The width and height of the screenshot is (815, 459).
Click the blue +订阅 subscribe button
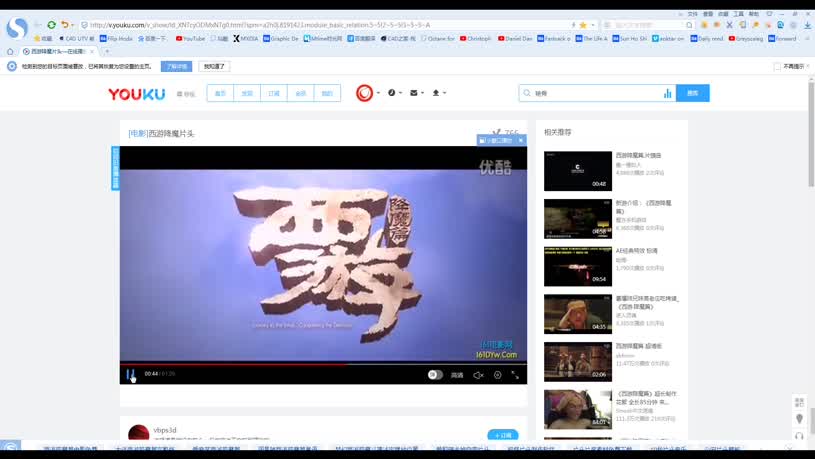(x=503, y=435)
